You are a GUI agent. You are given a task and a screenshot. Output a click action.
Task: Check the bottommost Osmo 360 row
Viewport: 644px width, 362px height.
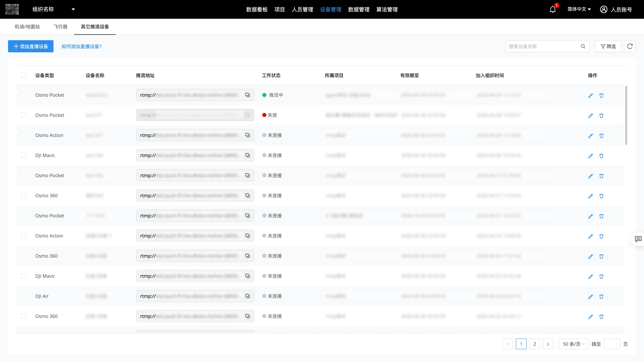tap(23, 316)
